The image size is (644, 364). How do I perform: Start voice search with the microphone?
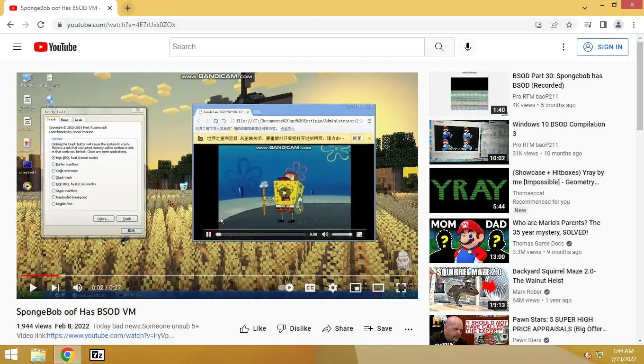[468, 47]
